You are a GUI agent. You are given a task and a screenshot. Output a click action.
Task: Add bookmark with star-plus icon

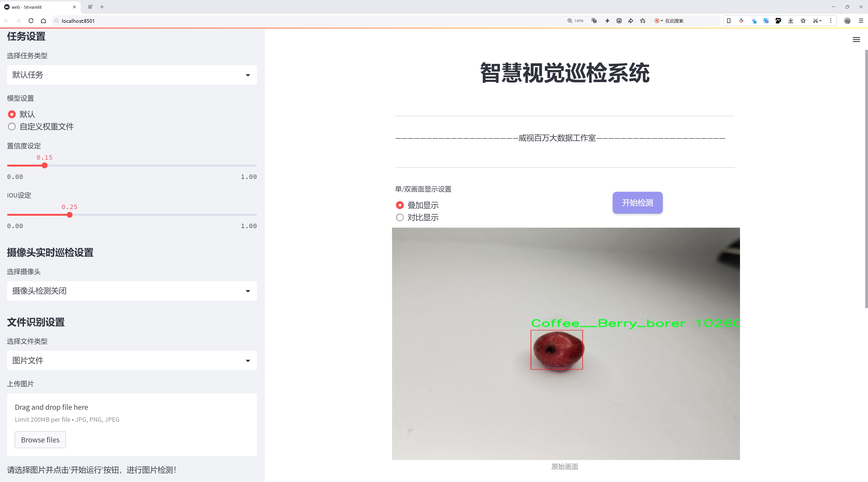tap(643, 20)
